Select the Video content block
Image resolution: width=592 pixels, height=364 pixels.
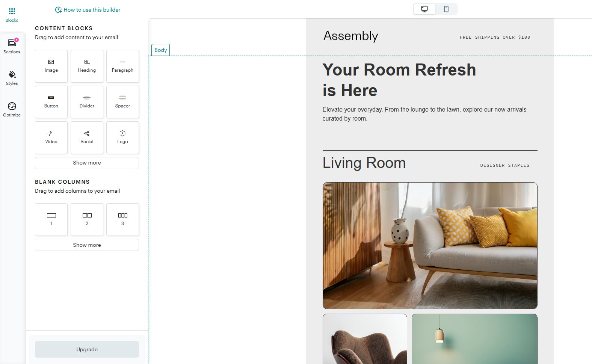point(51,137)
